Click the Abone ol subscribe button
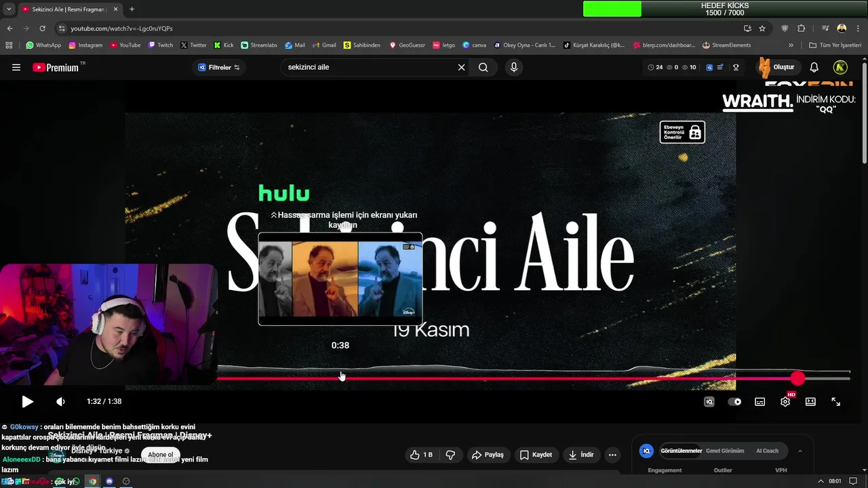The height and width of the screenshot is (488, 868). (x=161, y=455)
